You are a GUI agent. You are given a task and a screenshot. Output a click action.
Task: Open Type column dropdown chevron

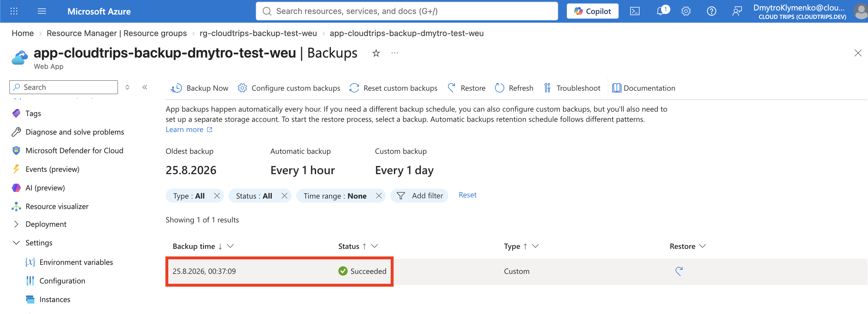[535, 246]
